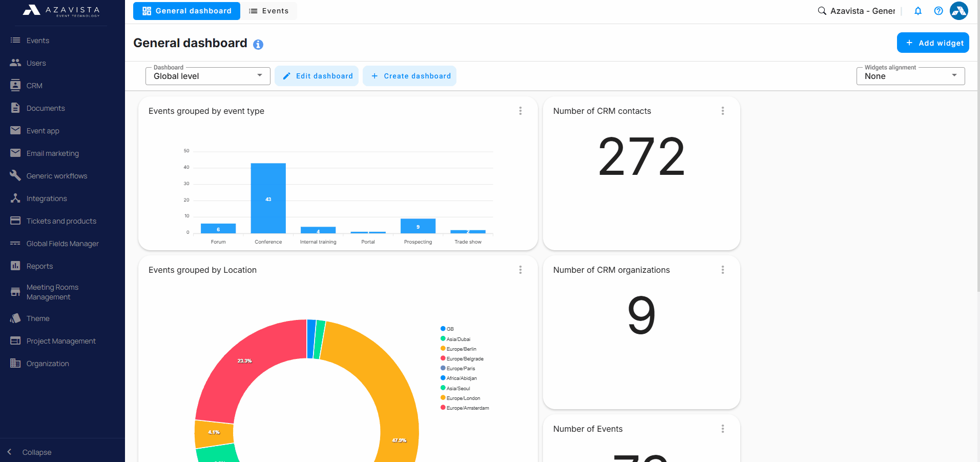Image resolution: width=980 pixels, height=462 pixels.
Task: Toggle the Europe/Paris legend entry
Action: pos(458,368)
